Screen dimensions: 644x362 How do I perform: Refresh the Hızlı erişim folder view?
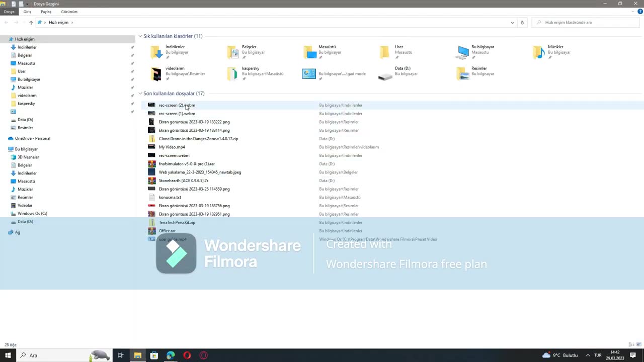tap(522, 23)
